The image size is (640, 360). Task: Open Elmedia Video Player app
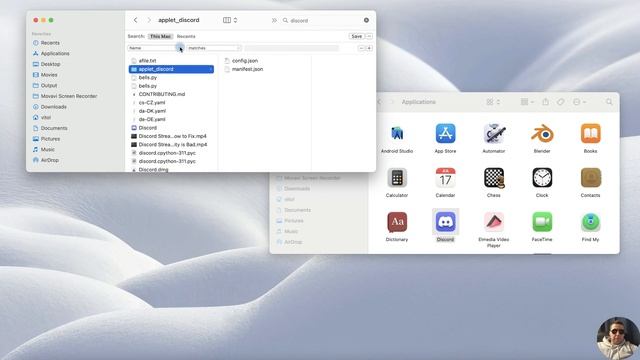494,222
